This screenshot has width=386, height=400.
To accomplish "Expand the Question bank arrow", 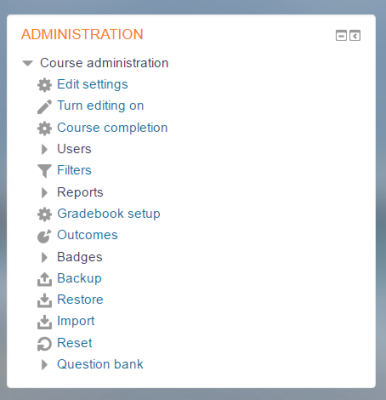I will (44, 365).
